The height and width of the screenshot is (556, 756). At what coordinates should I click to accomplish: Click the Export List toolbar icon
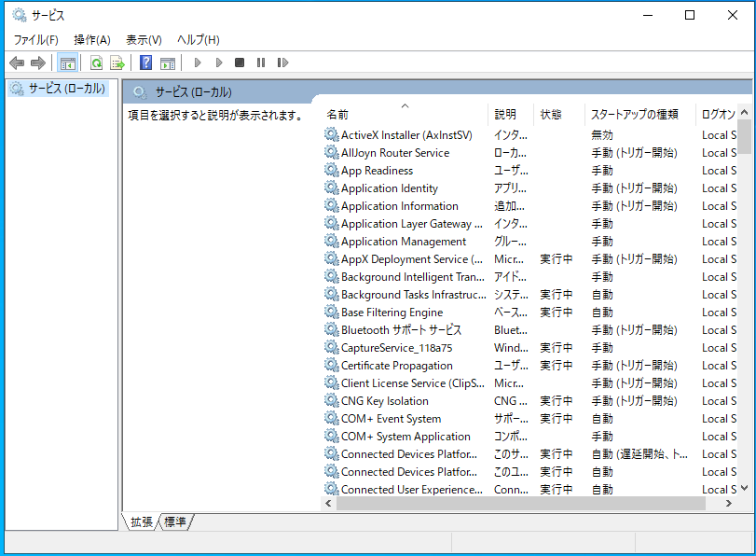(x=117, y=63)
